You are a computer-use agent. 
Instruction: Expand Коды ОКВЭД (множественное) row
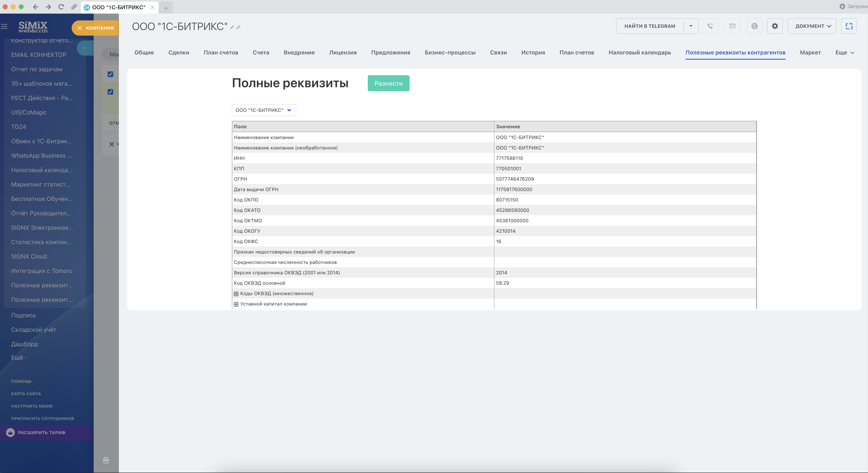pyautogui.click(x=236, y=294)
